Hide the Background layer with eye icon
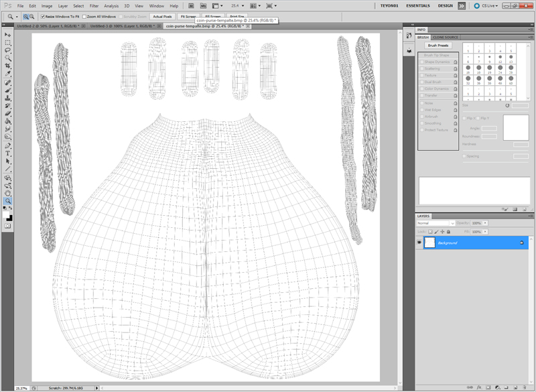 [x=419, y=243]
